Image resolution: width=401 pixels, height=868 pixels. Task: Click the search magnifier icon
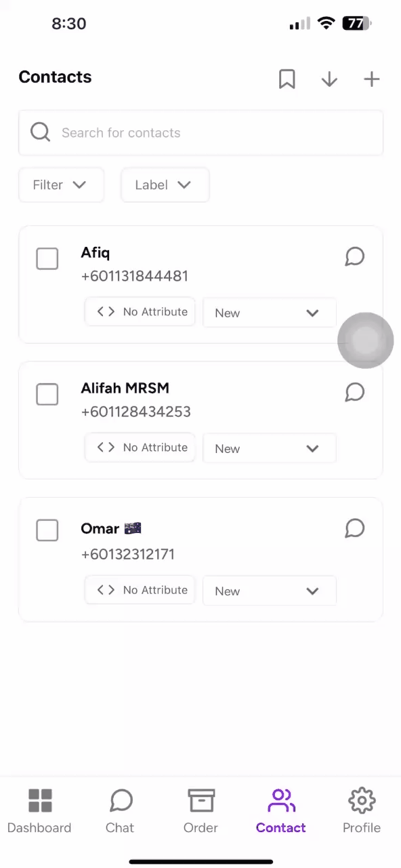tap(41, 132)
